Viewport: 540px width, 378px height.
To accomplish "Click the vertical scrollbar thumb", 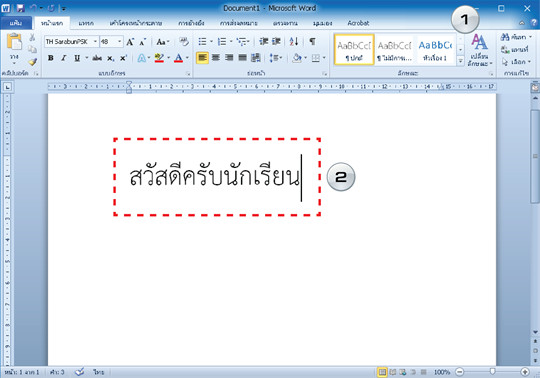I will [535, 157].
